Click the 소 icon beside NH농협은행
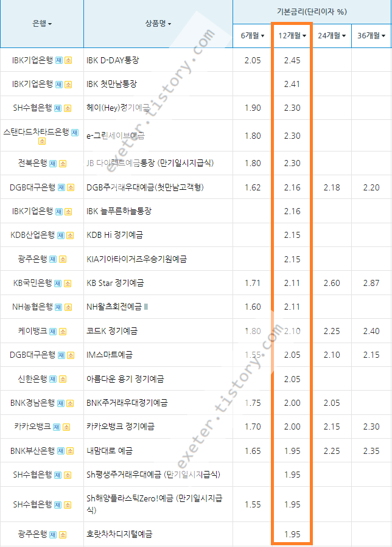392x547 pixels. [x=68, y=307]
